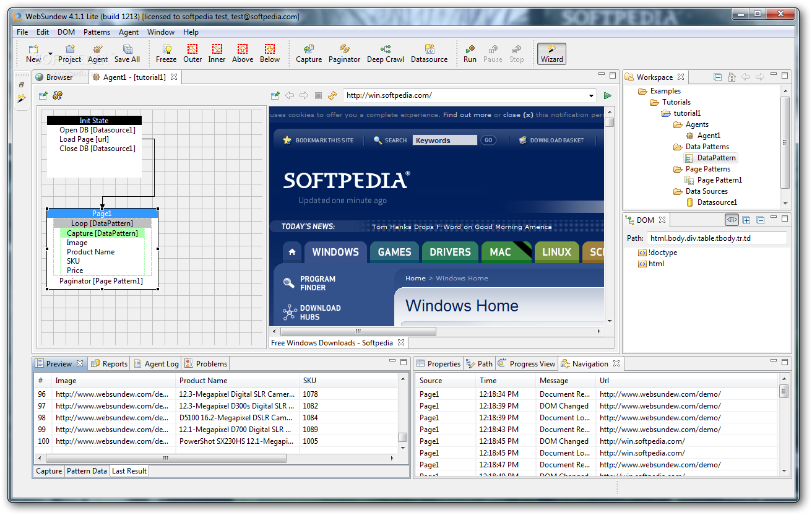Switch to the Agent Log tab
Image resolution: width=812 pixels, height=515 pixels.
[x=156, y=364]
